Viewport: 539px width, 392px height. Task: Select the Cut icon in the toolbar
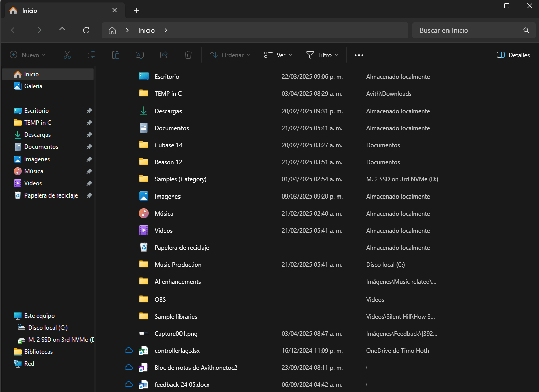67,55
